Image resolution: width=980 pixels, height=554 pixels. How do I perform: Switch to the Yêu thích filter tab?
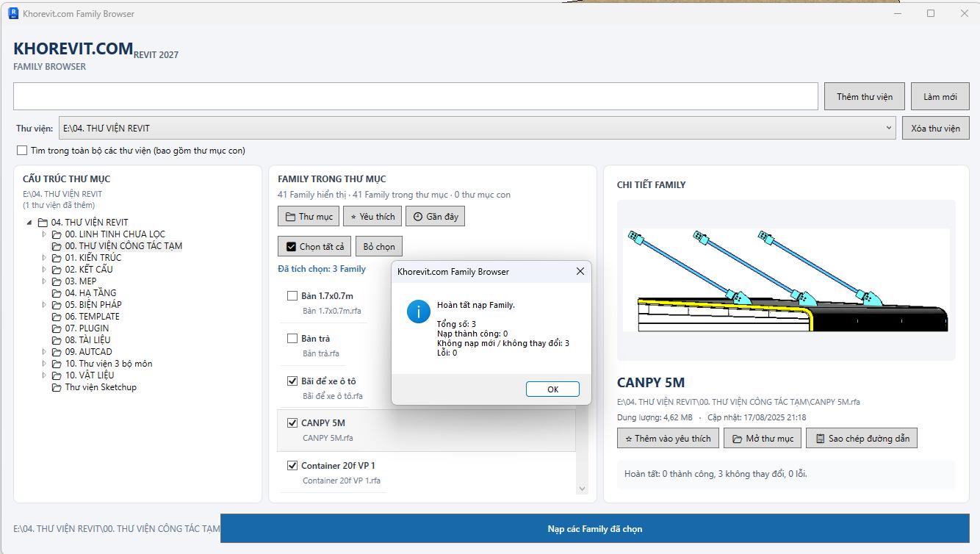(x=372, y=217)
